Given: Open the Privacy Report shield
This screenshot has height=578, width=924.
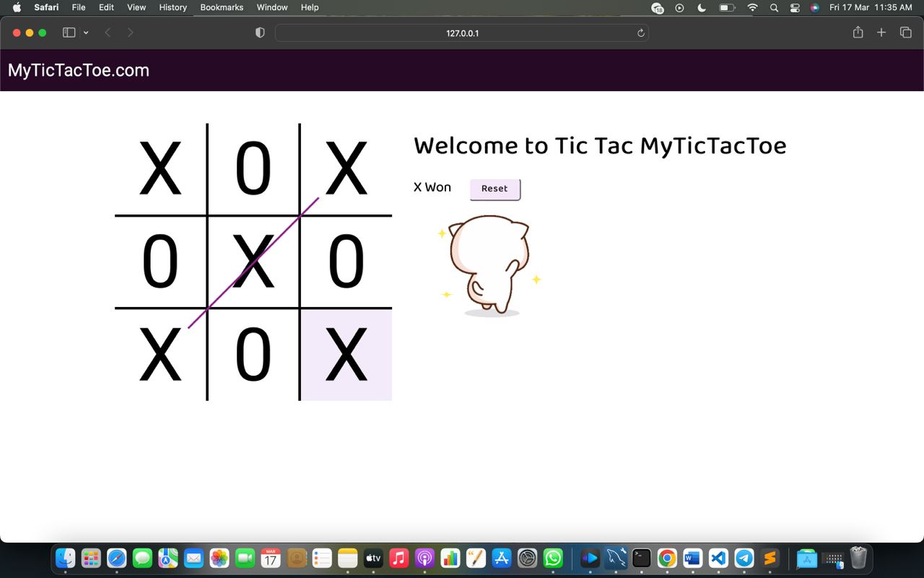Looking at the screenshot, I should 259,33.
